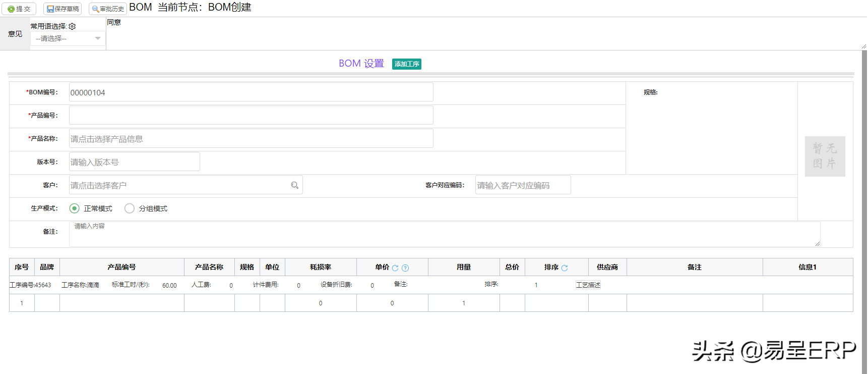Open approval history (审批历史)
Image resolution: width=868 pixels, height=374 pixels.
(x=108, y=9)
